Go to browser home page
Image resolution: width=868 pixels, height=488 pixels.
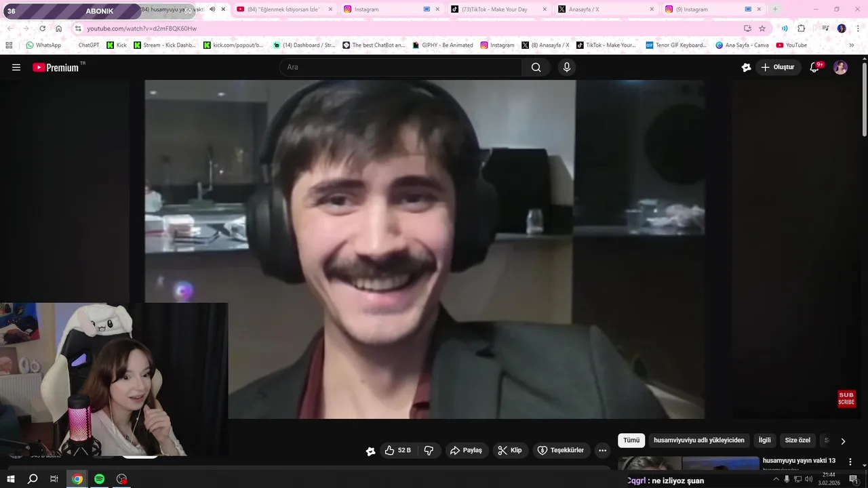[59, 28]
